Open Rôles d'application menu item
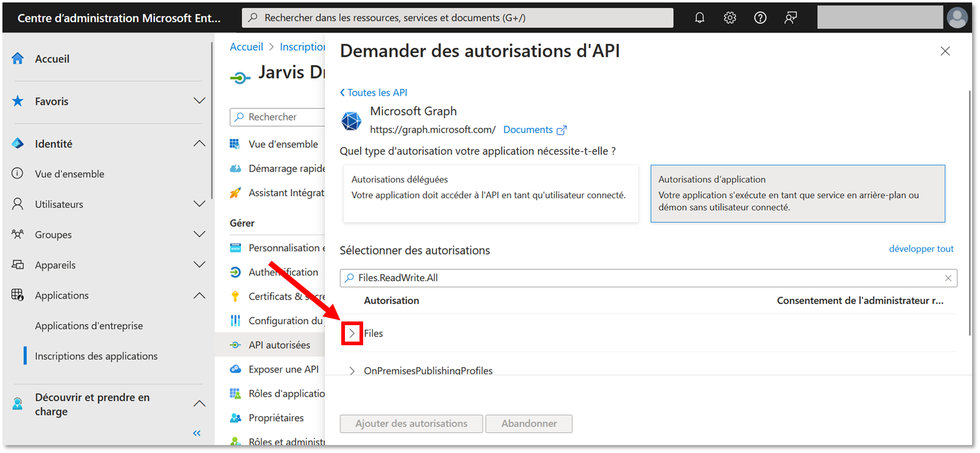The image size is (980, 453). coord(287,394)
